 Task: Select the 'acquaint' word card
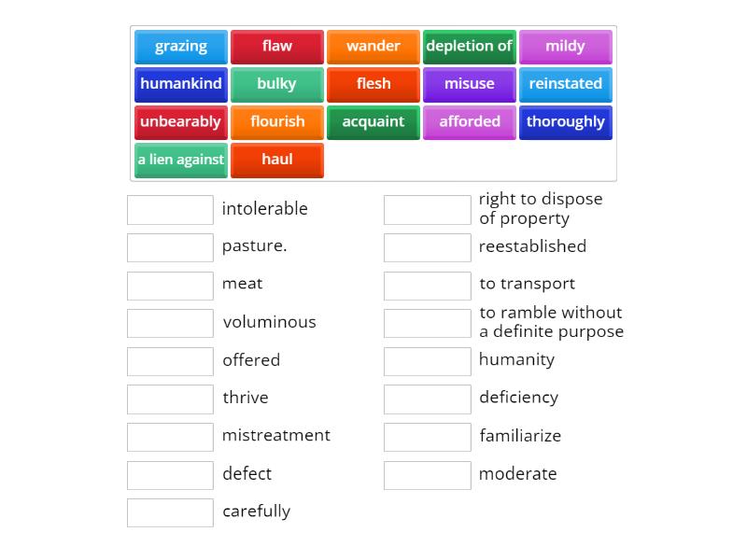tap(373, 122)
